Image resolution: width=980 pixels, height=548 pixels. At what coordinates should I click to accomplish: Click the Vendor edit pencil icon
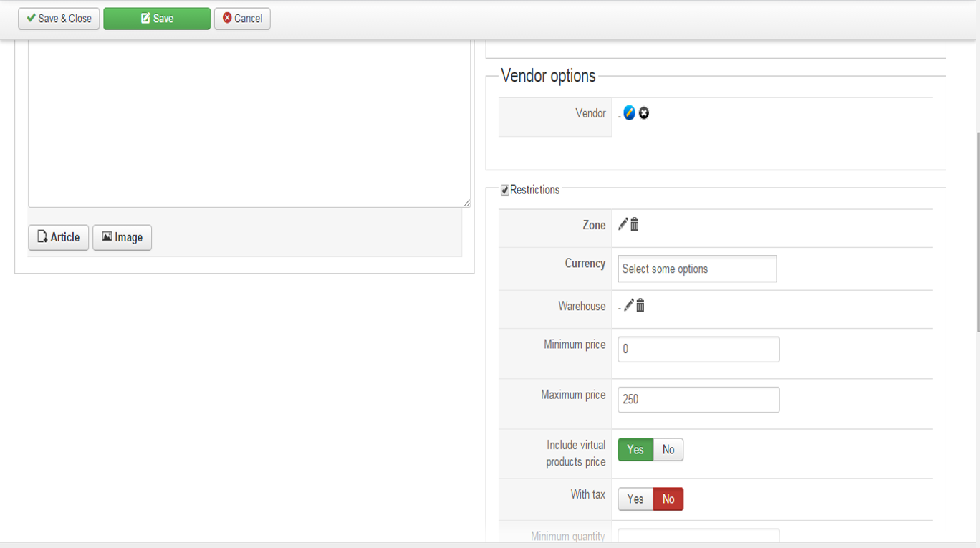pos(629,113)
